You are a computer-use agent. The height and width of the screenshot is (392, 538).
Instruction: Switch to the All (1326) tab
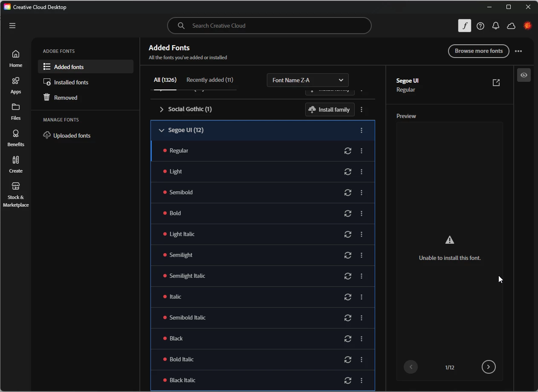pos(165,80)
